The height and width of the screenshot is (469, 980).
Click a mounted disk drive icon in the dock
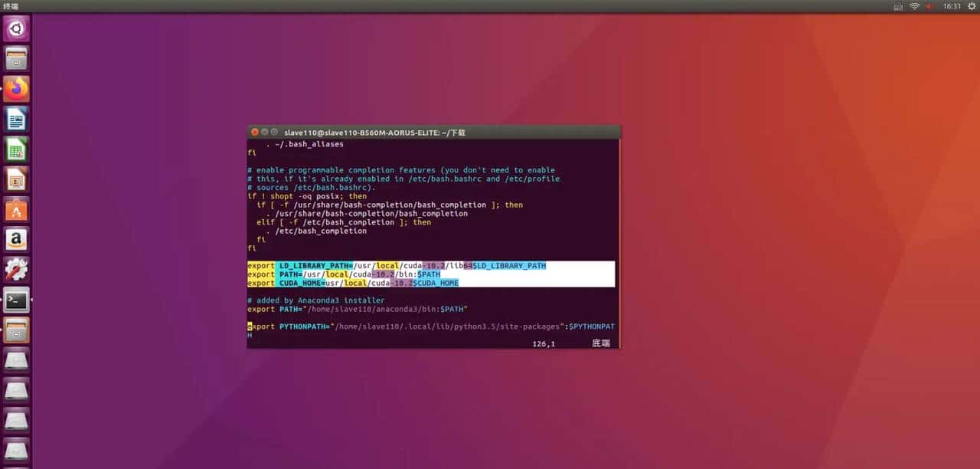click(x=17, y=360)
